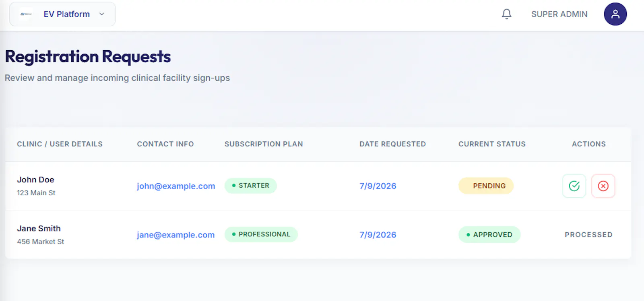Open the EV Platform selector
The image size is (644, 301).
point(62,14)
